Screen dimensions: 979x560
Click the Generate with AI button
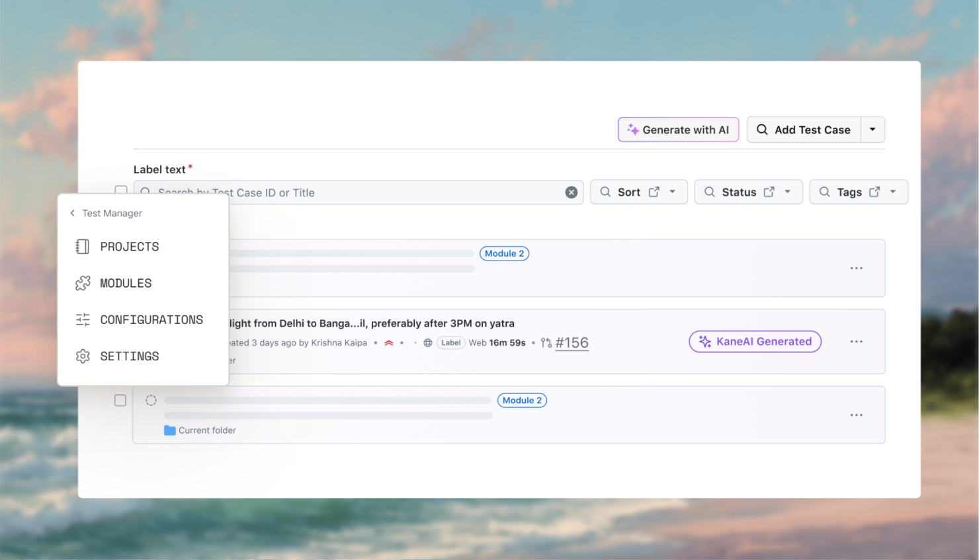click(x=678, y=130)
